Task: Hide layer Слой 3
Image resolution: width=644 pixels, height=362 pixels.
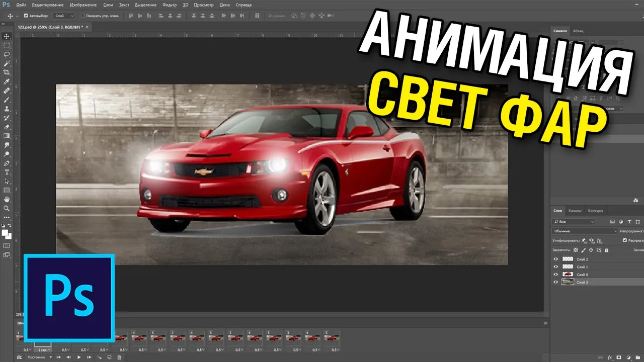Action: [x=556, y=282]
